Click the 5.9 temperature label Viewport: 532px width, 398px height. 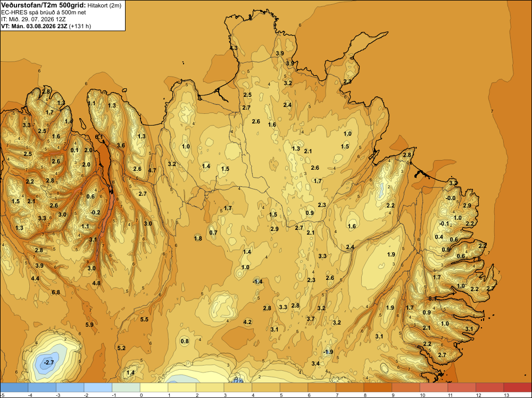pos(89,325)
